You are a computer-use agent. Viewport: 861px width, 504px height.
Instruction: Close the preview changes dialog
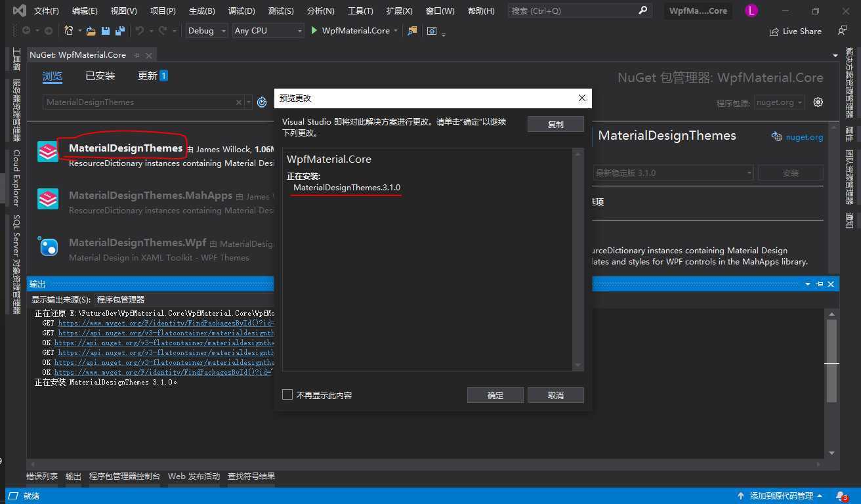(582, 98)
